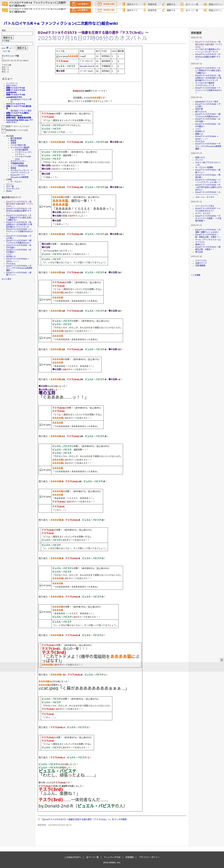Open the タグ一覧 menu link

(10, 186)
